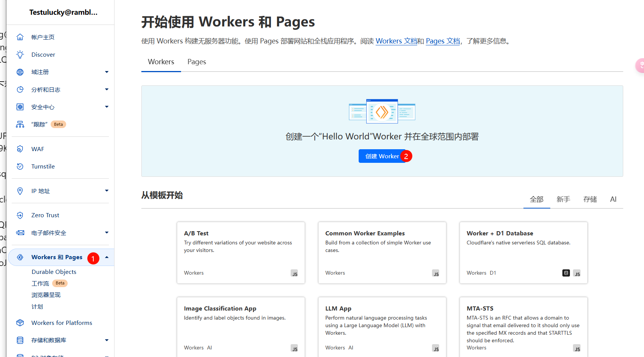The width and height of the screenshot is (644, 357).
Task: Click the Discover lightbulb icon
Action: [20, 54]
